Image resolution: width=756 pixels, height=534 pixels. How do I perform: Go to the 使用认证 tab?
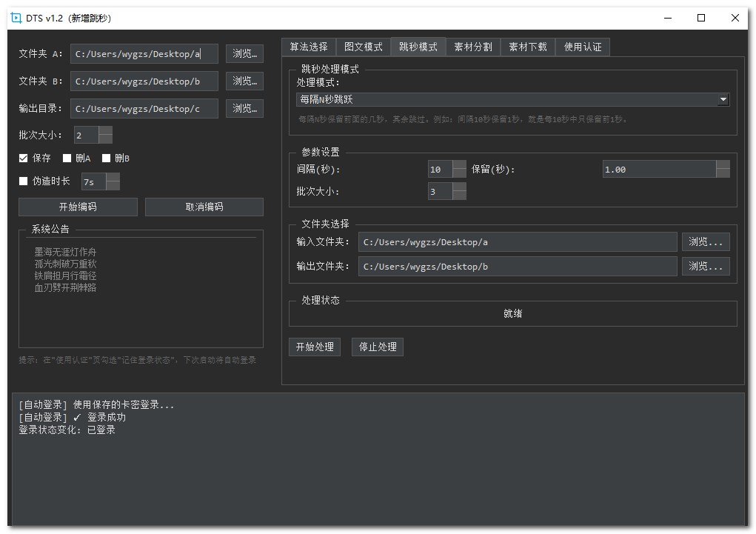(583, 47)
